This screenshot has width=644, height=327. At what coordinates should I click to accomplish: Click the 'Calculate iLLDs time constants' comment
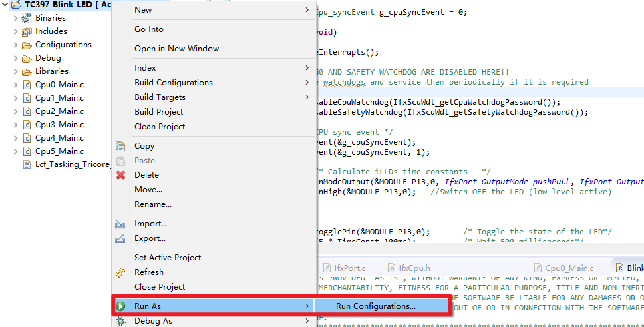pos(404,172)
